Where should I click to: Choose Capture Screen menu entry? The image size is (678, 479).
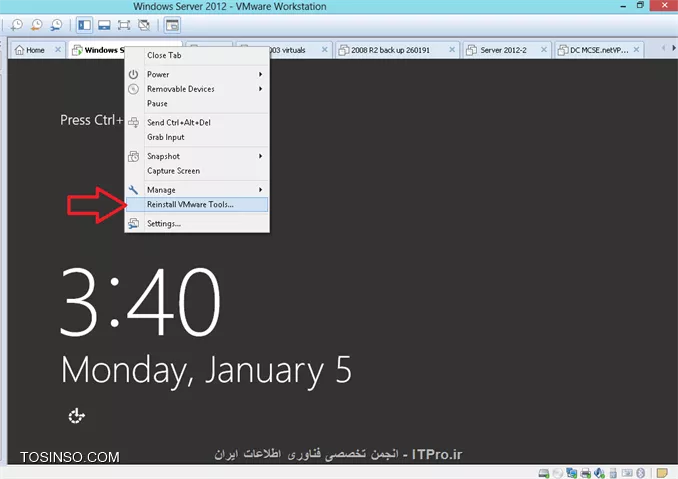point(197,171)
